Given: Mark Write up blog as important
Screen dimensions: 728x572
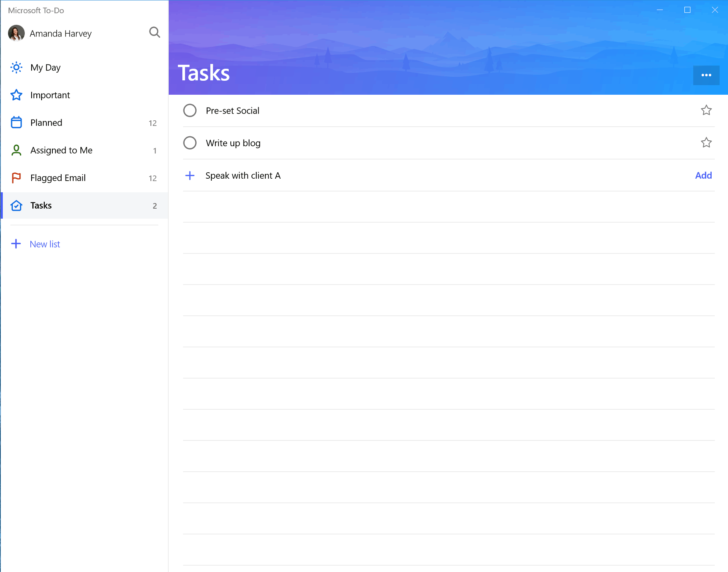Looking at the screenshot, I should point(706,143).
